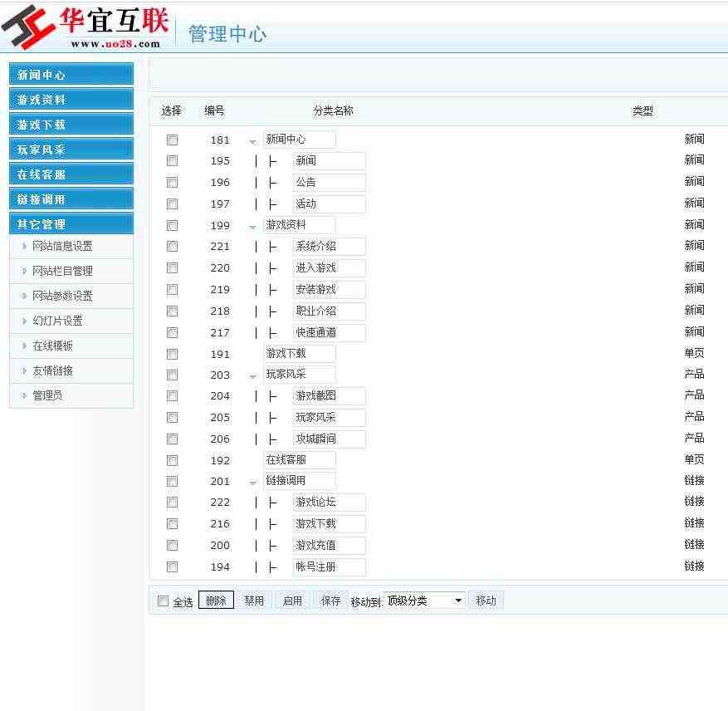Select checkbox for row 192
The height and width of the screenshot is (711, 728).
173,460
